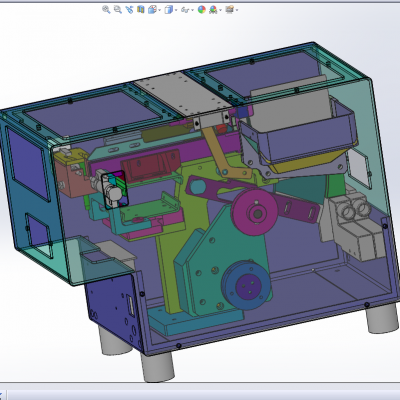Toggle the Section View tool

141,10
